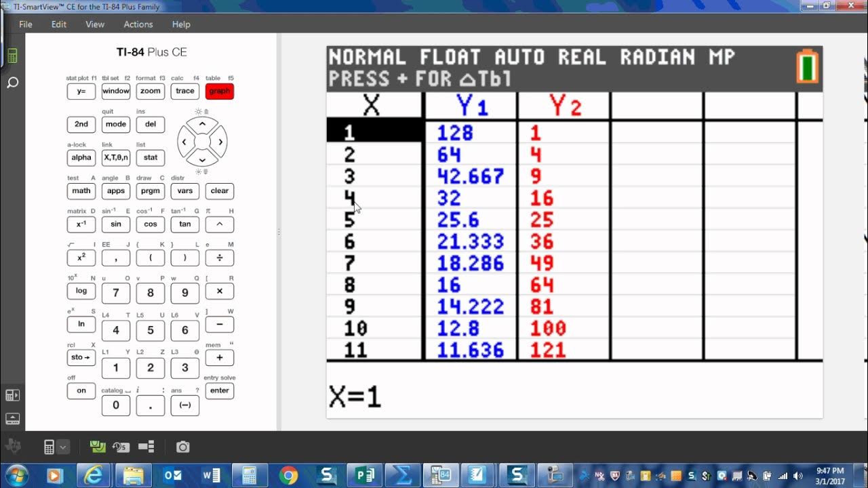The width and height of the screenshot is (868, 488).
Task: Open the Actions menu
Action: click(x=138, y=24)
